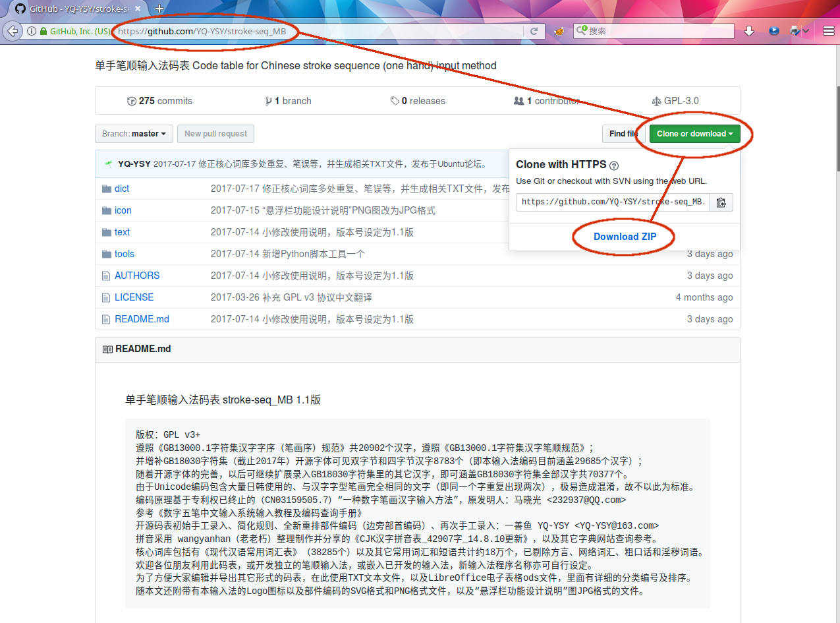Click the file icon beside AUTHORS
The height and width of the screenshot is (623, 840).
pyautogui.click(x=107, y=276)
